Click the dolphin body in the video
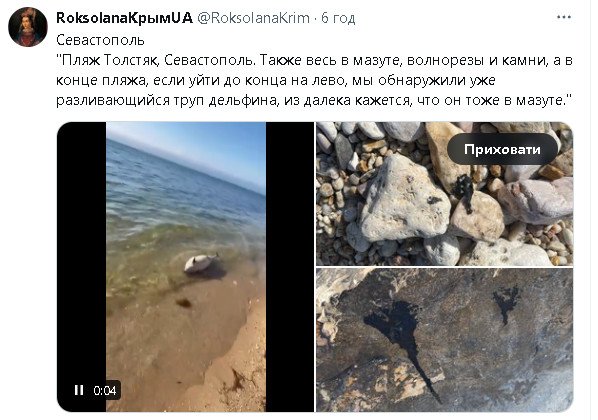Image resolution: width=598 pixels, height=420 pixels. click(x=200, y=262)
